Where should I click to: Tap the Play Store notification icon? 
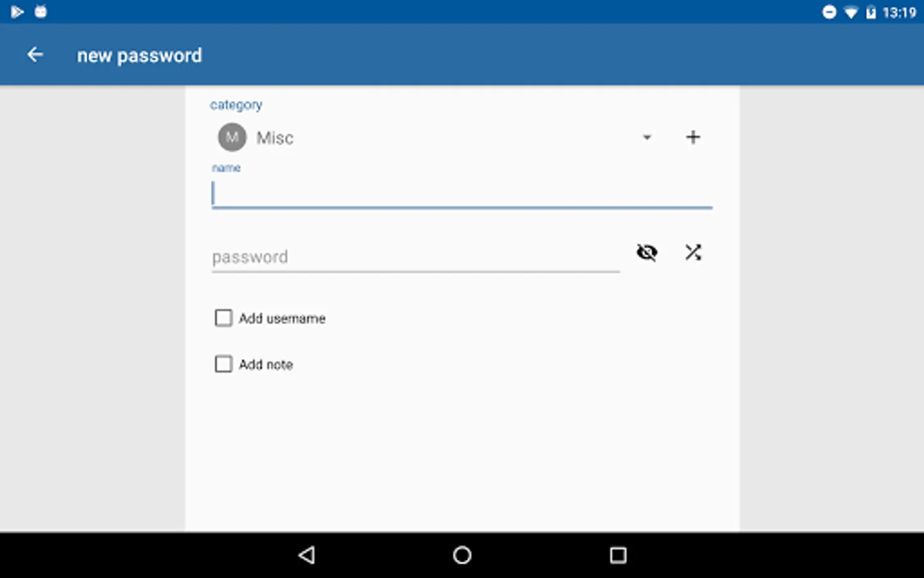[17, 12]
